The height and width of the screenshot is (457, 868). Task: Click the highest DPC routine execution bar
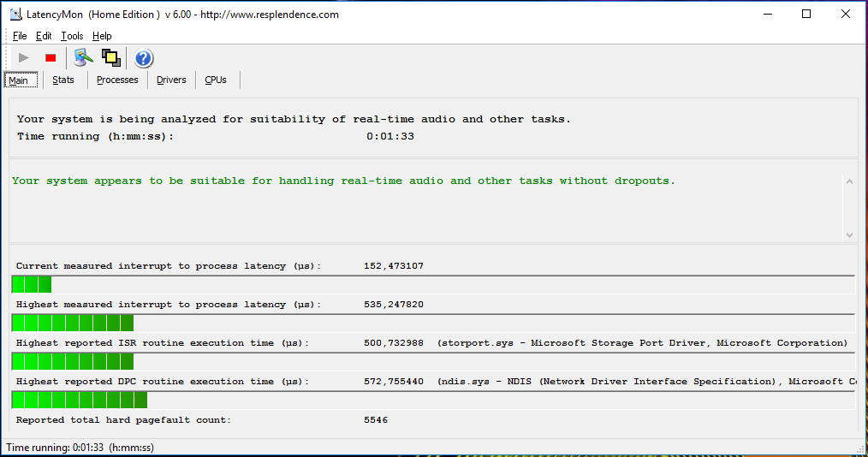(x=432, y=400)
